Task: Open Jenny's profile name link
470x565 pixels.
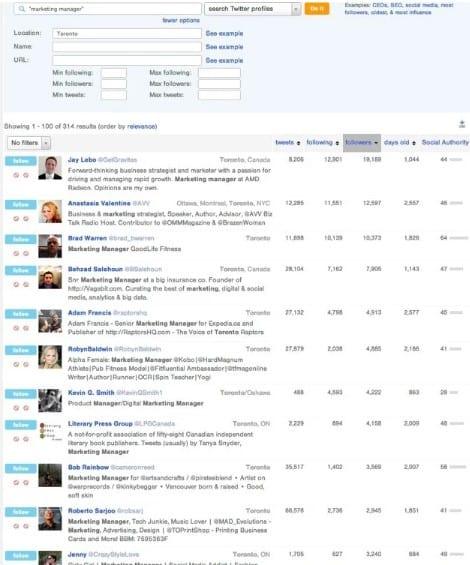Action: click(77, 555)
